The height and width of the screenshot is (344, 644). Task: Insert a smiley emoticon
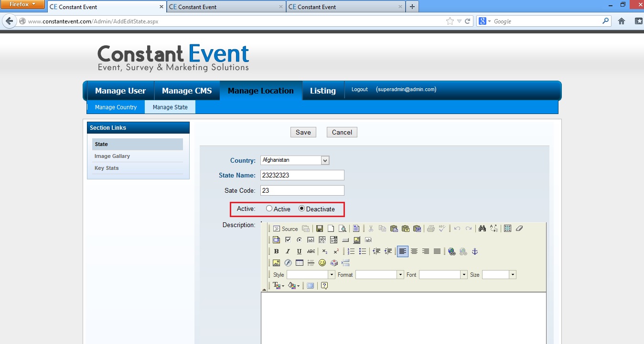[x=322, y=263]
